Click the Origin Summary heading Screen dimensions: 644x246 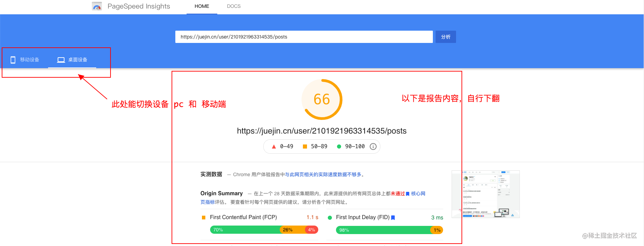click(x=221, y=194)
